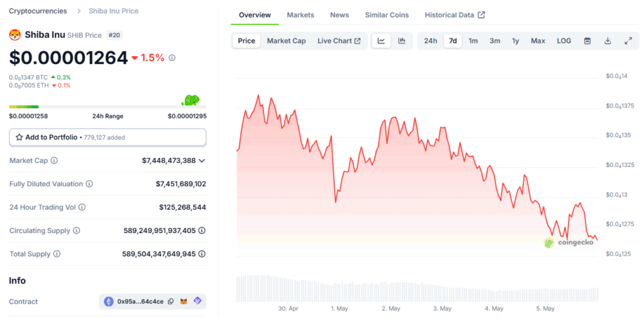The image size is (644, 318).
Task: Copy the contract address
Action: click(x=171, y=302)
